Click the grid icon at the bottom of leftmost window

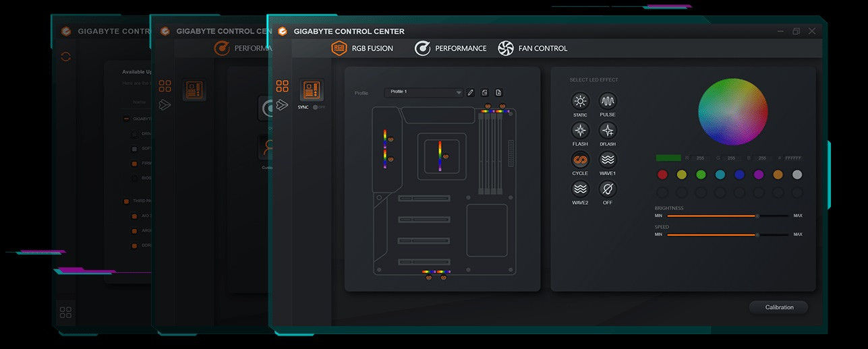pyautogui.click(x=65, y=312)
